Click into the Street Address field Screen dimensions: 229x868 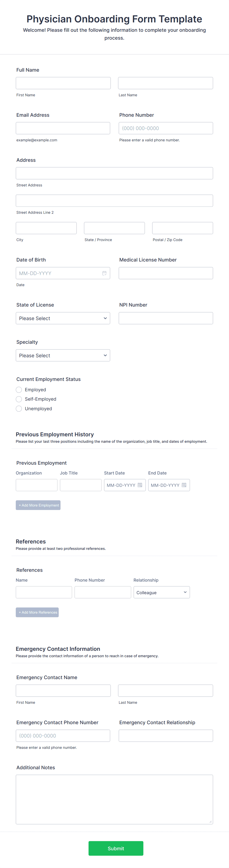(x=114, y=173)
